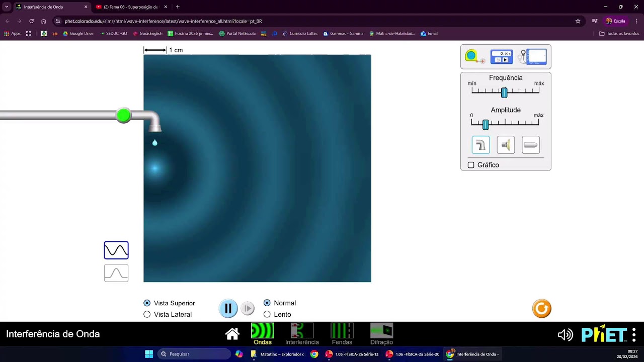Open the stopwatch timer tool
This screenshot has height=362, width=644.
tap(502, 57)
